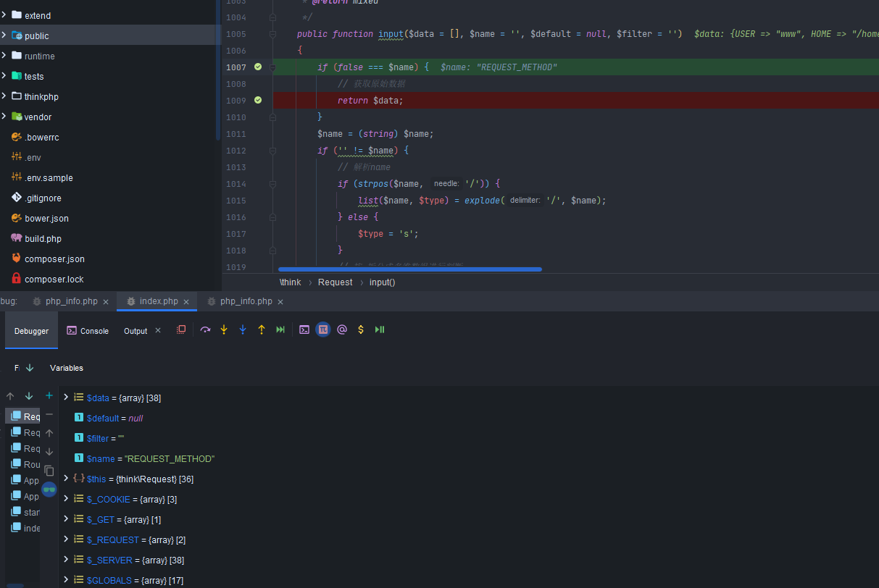Viewport: 879px width, 588px height.
Task: Click the yellow dollar sign icon
Action: (361, 329)
